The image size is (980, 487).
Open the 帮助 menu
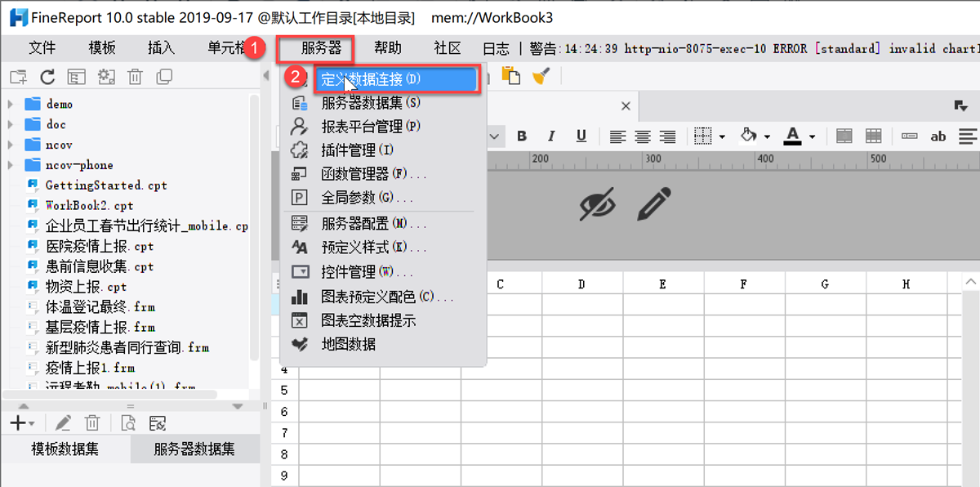pyautogui.click(x=388, y=48)
